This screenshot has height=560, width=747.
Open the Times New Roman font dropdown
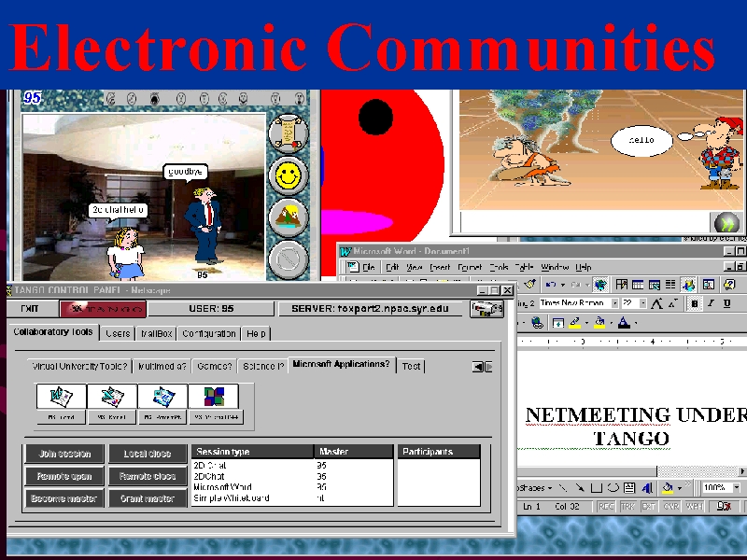tap(615, 303)
